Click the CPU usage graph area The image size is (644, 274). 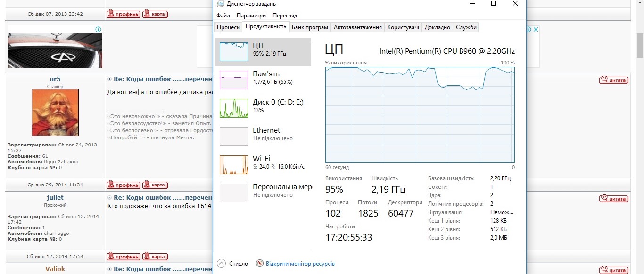(420, 114)
